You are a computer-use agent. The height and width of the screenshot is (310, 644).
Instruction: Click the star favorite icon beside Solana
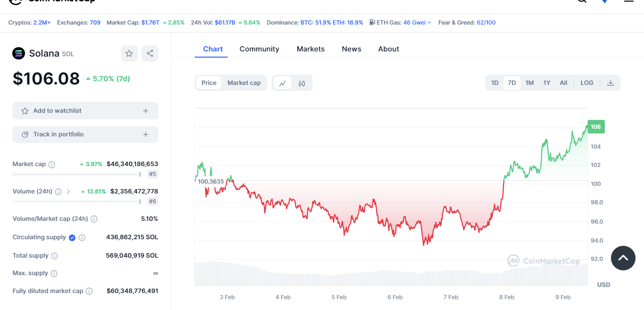[129, 53]
